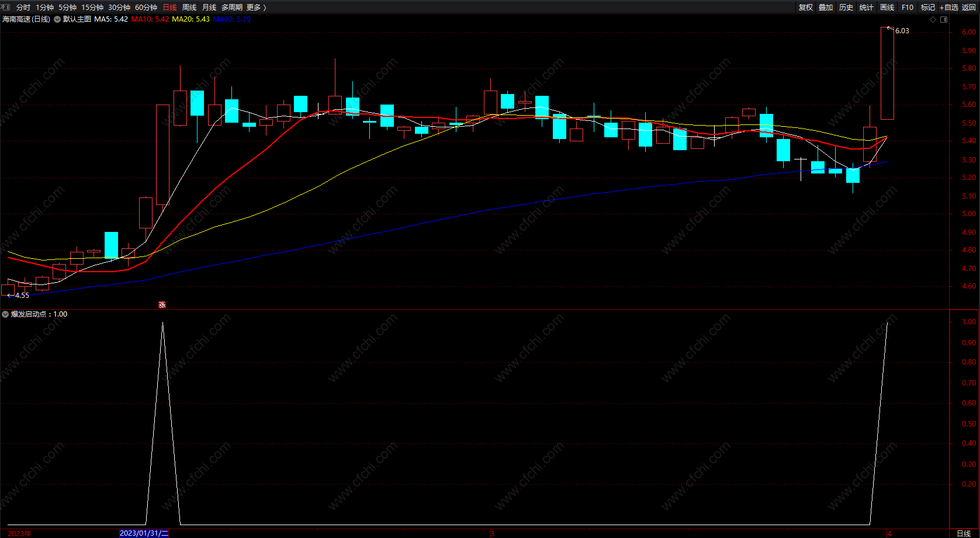Select the 1分钟 period

(x=44, y=8)
